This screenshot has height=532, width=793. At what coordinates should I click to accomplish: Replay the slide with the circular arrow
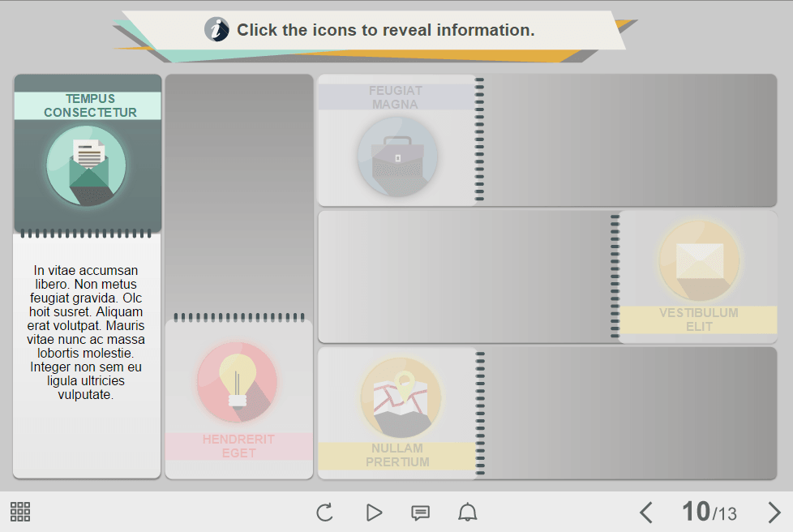[x=324, y=513]
